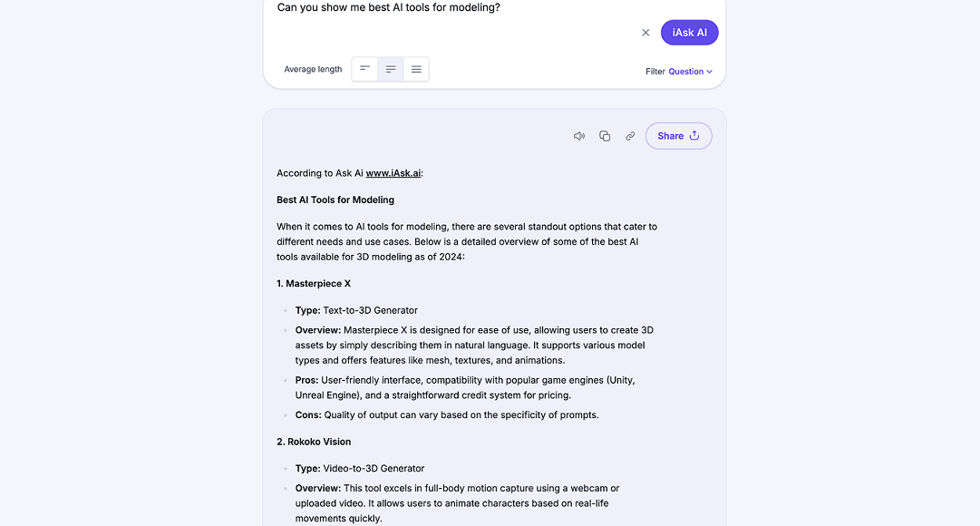Open the Filter Question dropdown
This screenshot has width=980, height=526.
685,72
